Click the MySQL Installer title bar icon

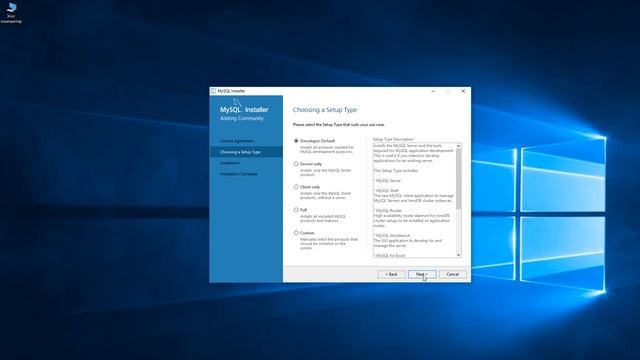213,91
